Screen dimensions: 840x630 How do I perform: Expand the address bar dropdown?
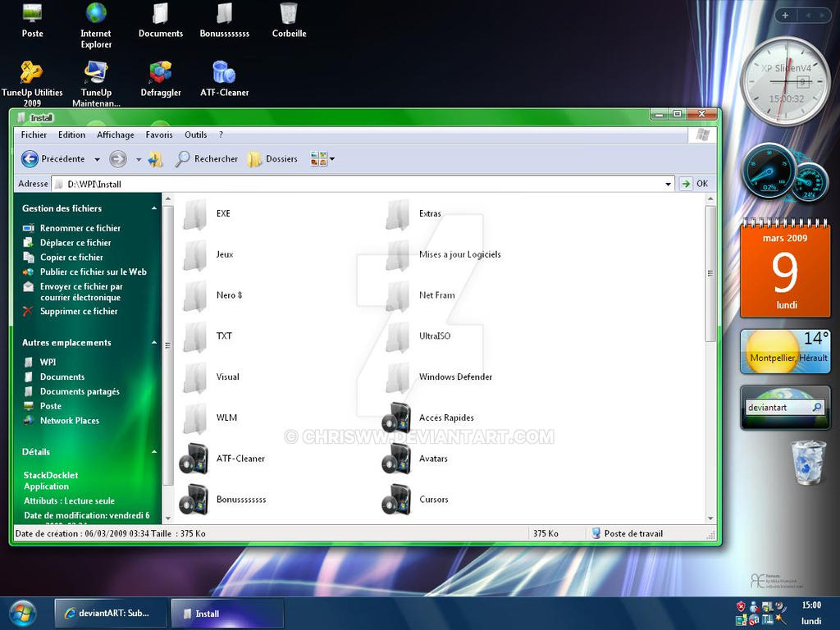668,185
